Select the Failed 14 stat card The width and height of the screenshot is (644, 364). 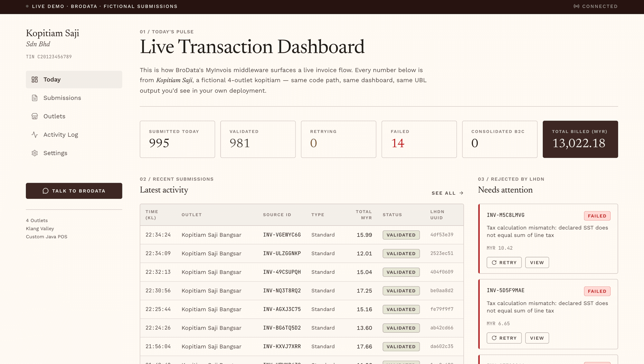point(419,139)
